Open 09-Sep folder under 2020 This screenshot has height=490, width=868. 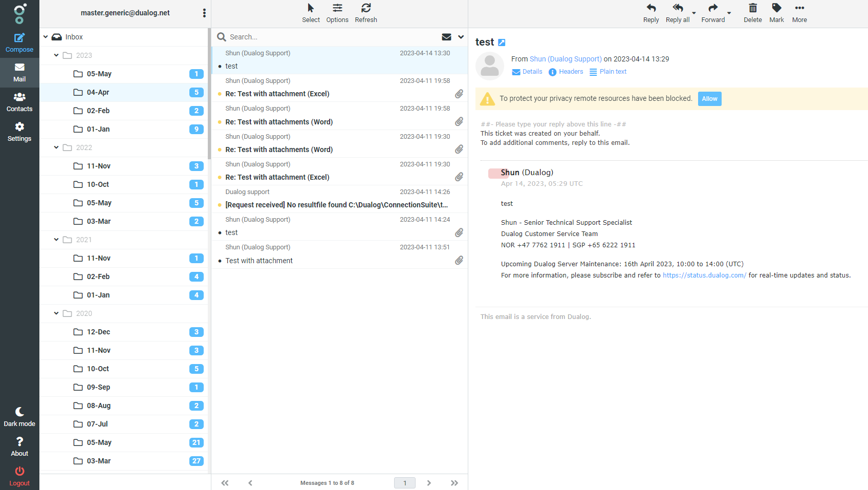pos(123,387)
